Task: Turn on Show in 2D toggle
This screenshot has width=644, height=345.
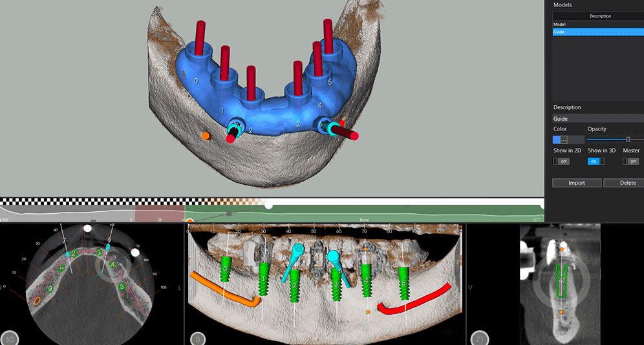Action: click(561, 162)
